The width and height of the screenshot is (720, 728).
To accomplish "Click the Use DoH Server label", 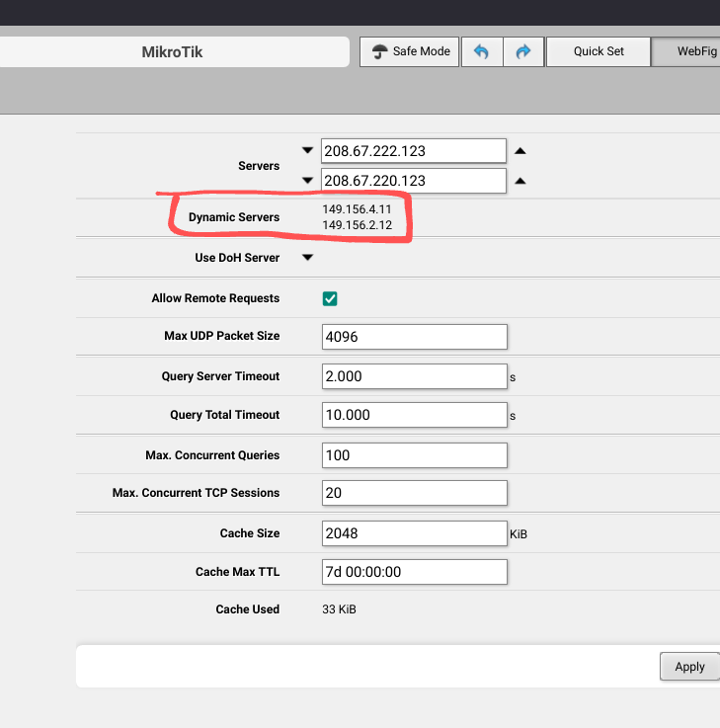I will pos(237,258).
